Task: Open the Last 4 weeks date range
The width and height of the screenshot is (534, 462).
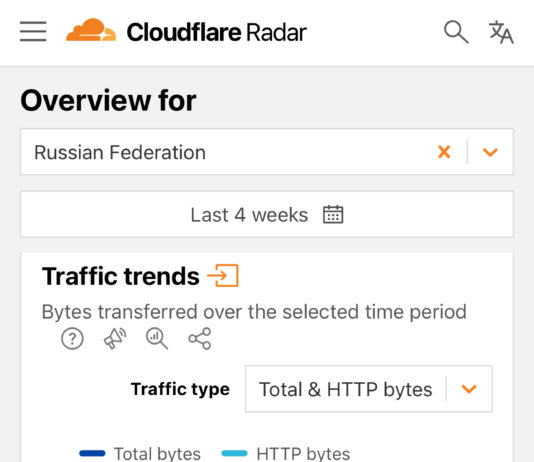Action: coord(267,214)
